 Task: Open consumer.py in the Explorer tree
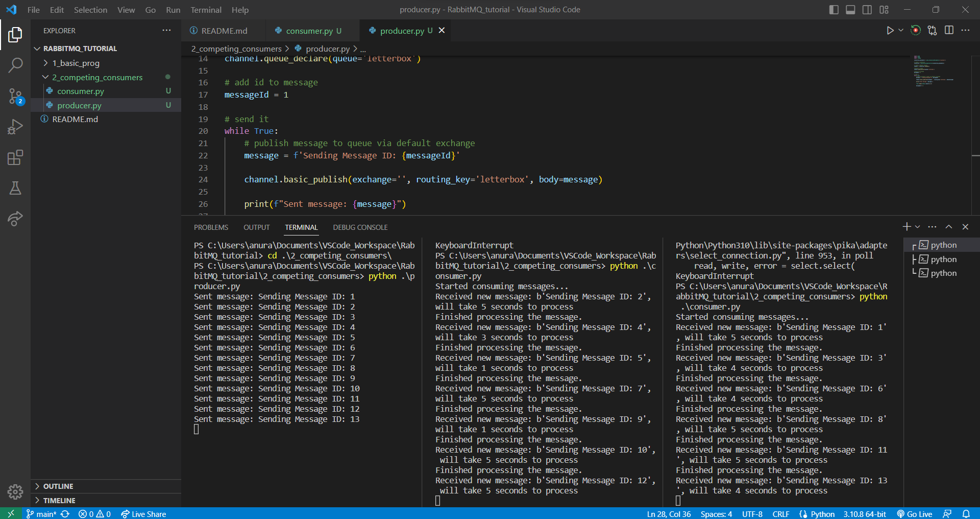coord(81,91)
